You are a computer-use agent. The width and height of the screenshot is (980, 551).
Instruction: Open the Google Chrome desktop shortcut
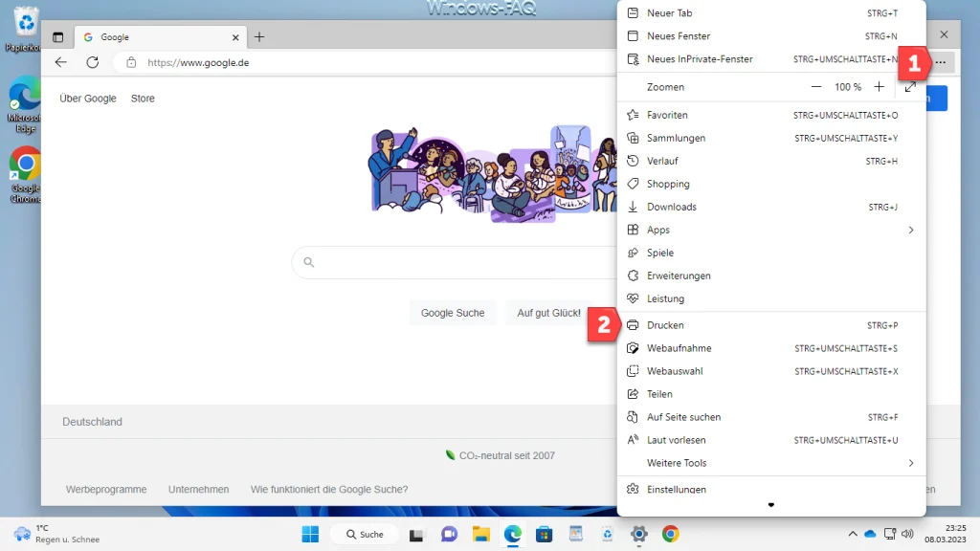25,175
